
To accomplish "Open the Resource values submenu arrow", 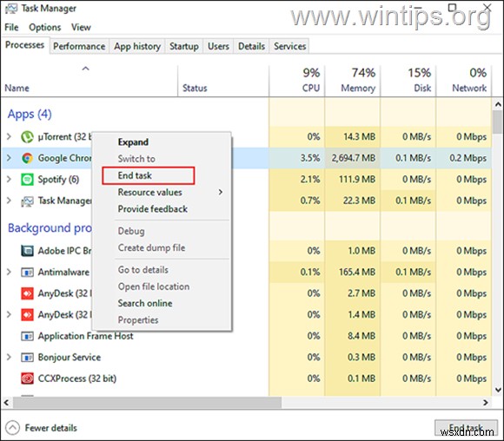I will point(221,192).
